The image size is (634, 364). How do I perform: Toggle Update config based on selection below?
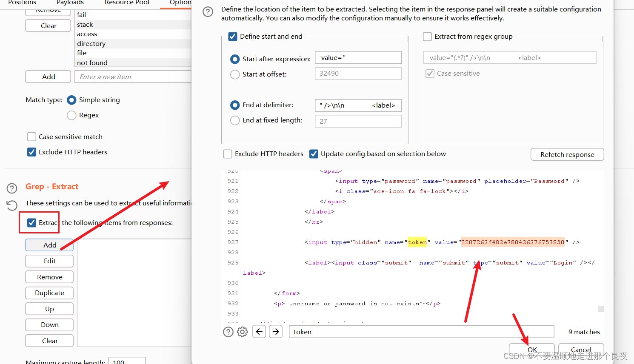pos(314,154)
